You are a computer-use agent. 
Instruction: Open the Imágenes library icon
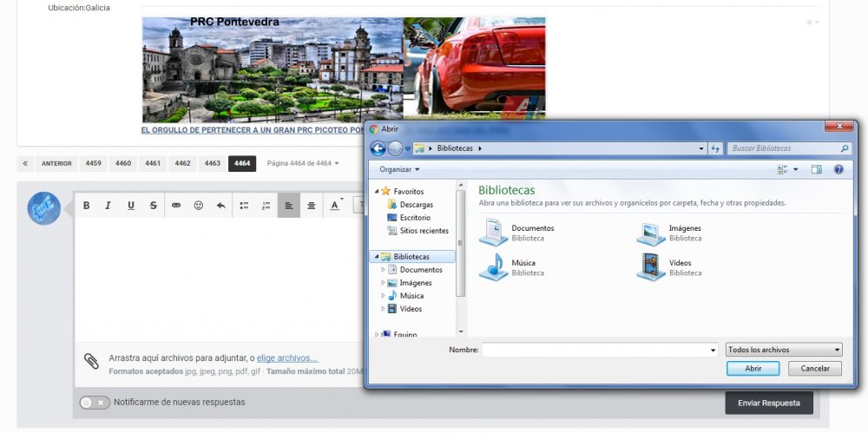[650, 233]
